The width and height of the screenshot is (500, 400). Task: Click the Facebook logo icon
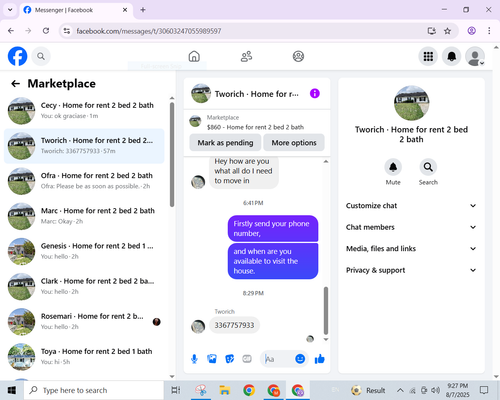tap(17, 56)
